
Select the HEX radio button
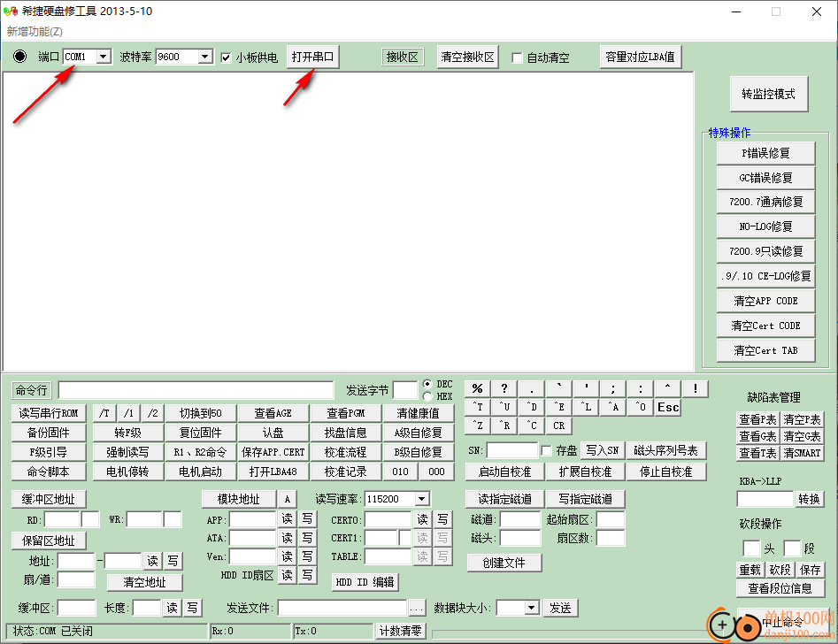427,396
